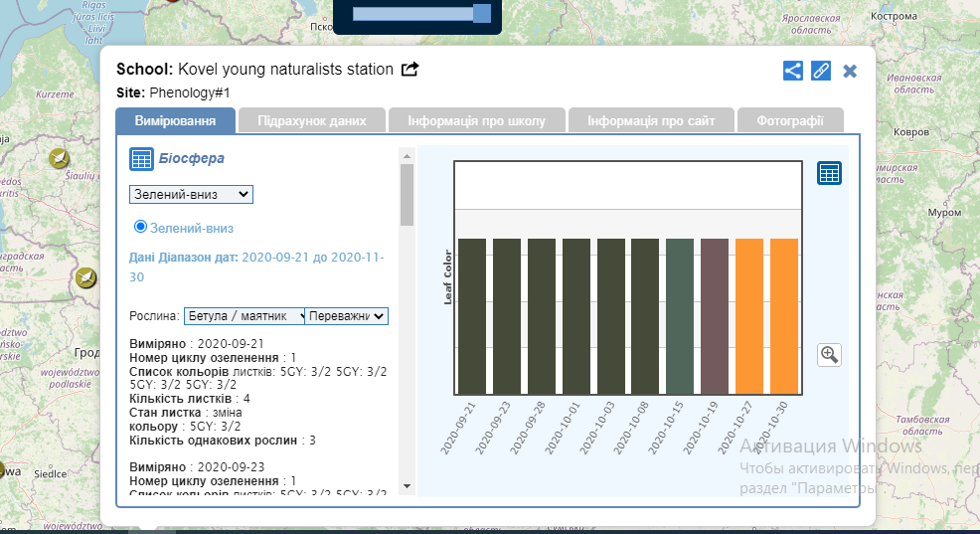
Task: Switch to the Підрахунок даних tab
Action: tap(312, 121)
